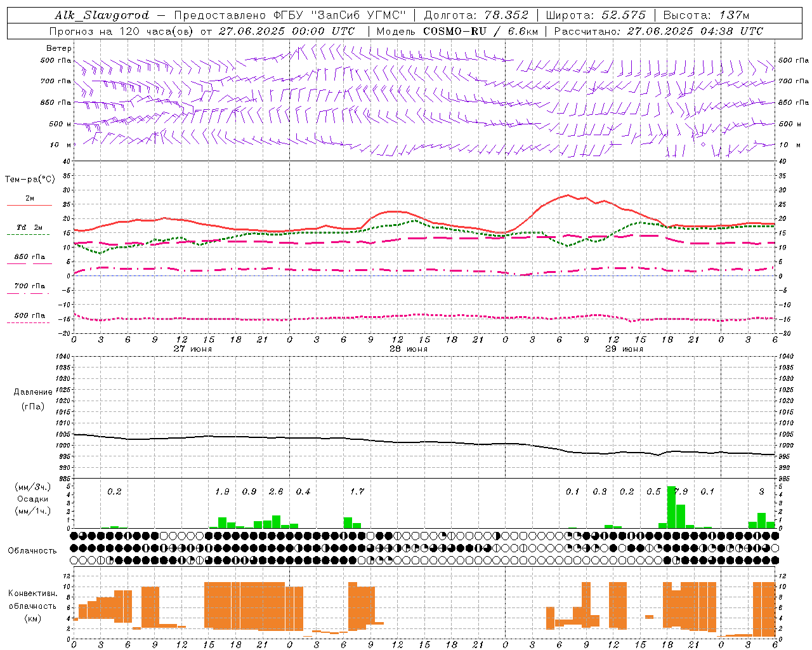Click the Осадки panel label

pos(32,499)
